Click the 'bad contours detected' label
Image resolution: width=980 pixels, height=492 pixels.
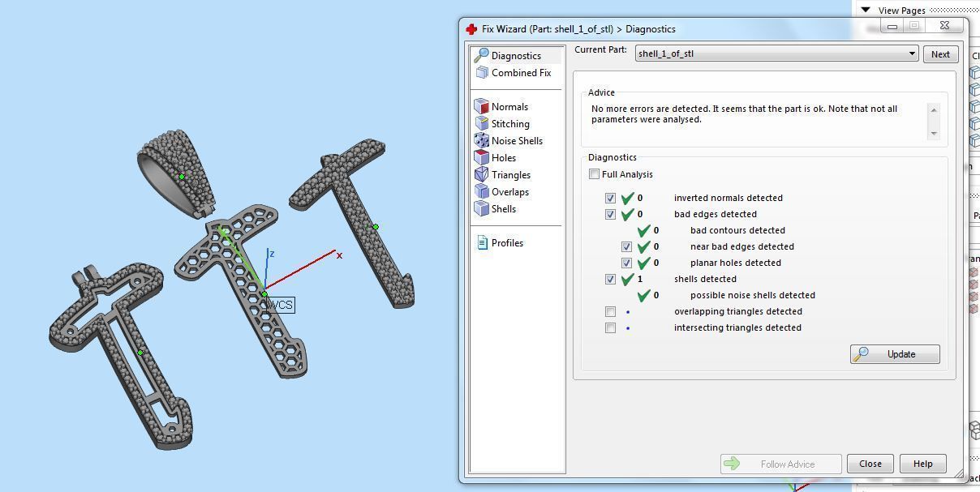pos(737,230)
